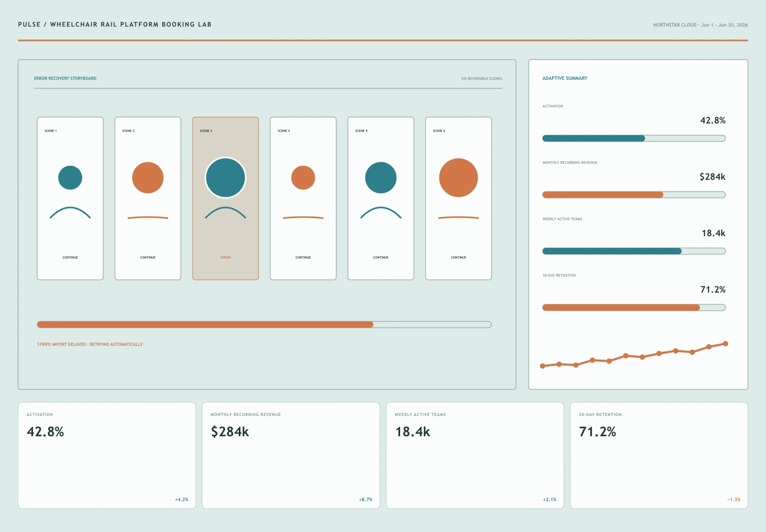766x532 pixels.
Task: Click the "Pulse / Wheelchair Rail Platform Booking Lab" title
Action: click(x=115, y=24)
